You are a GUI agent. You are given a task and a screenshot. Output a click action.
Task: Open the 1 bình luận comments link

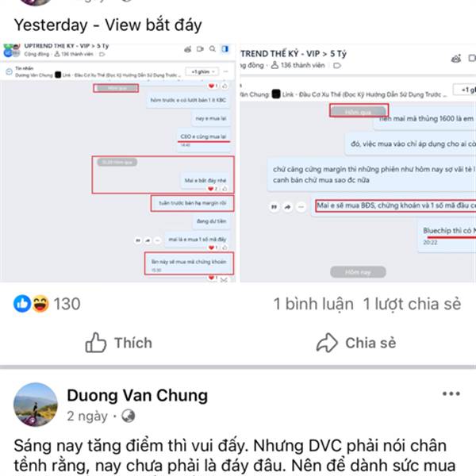click(313, 304)
